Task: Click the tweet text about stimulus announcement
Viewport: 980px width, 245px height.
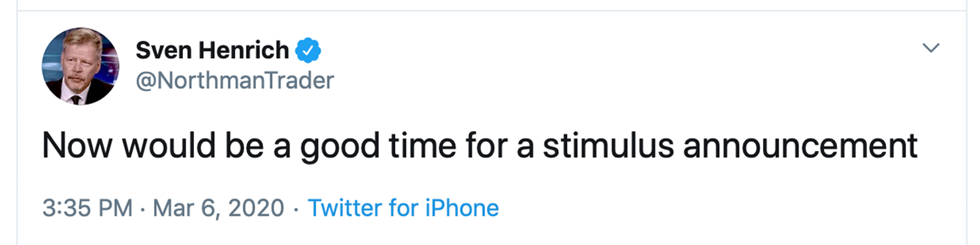Action: pyautogui.click(x=480, y=146)
